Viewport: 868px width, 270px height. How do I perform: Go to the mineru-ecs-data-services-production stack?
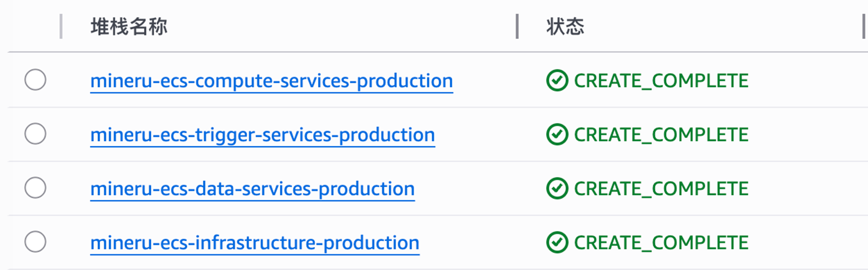pos(252,189)
